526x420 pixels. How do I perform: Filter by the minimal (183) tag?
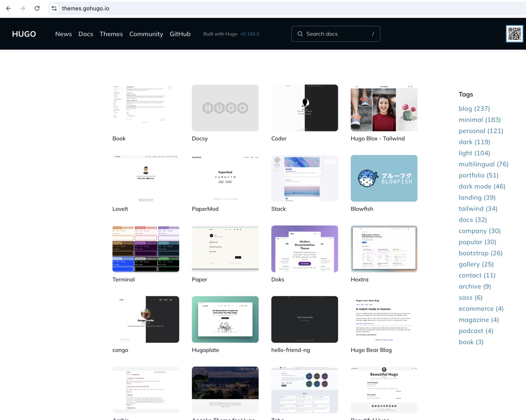click(480, 120)
